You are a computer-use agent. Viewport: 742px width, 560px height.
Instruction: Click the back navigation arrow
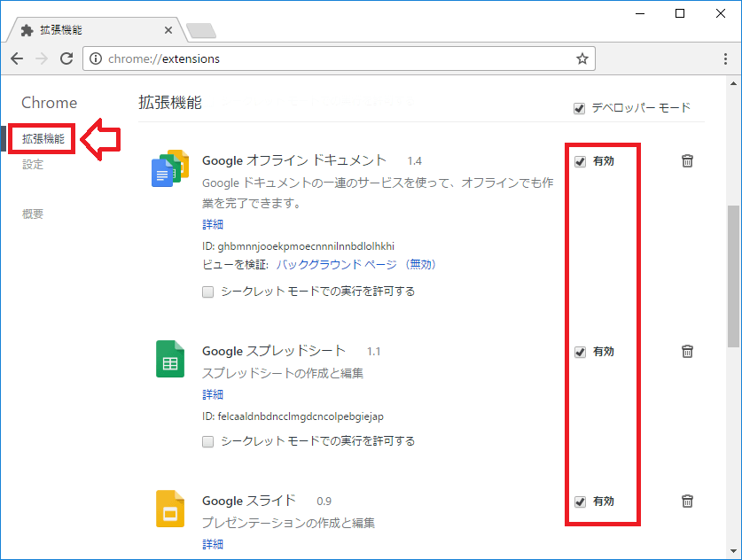pyautogui.click(x=16, y=58)
